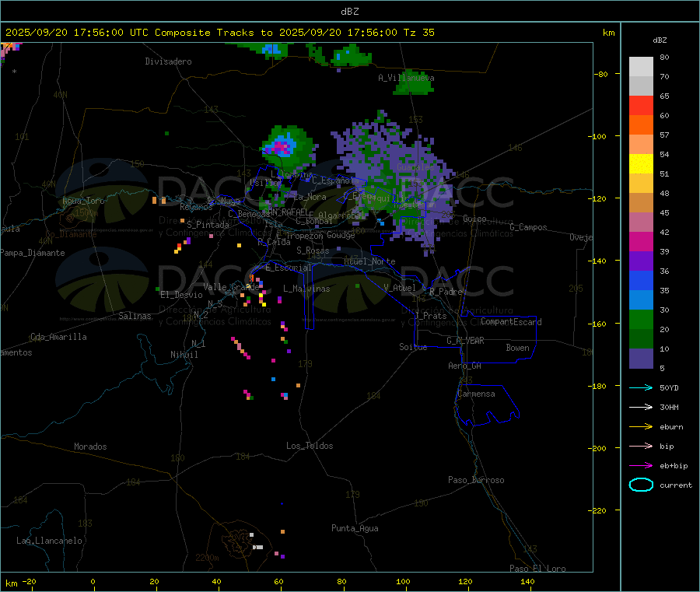Click the 'Aero_GA' map label

[464, 366]
